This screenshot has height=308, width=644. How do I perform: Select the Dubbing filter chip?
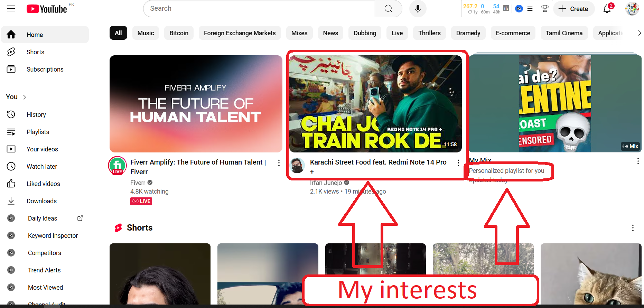(365, 33)
